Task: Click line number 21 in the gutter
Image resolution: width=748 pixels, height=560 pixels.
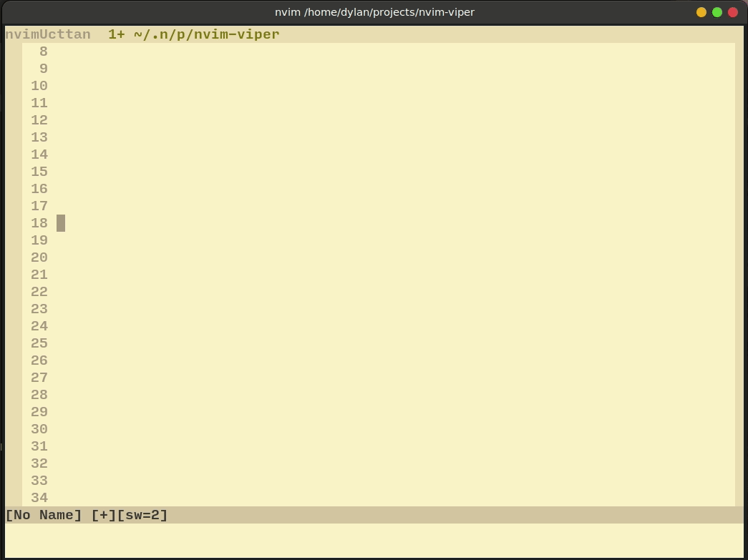Action: (x=39, y=275)
